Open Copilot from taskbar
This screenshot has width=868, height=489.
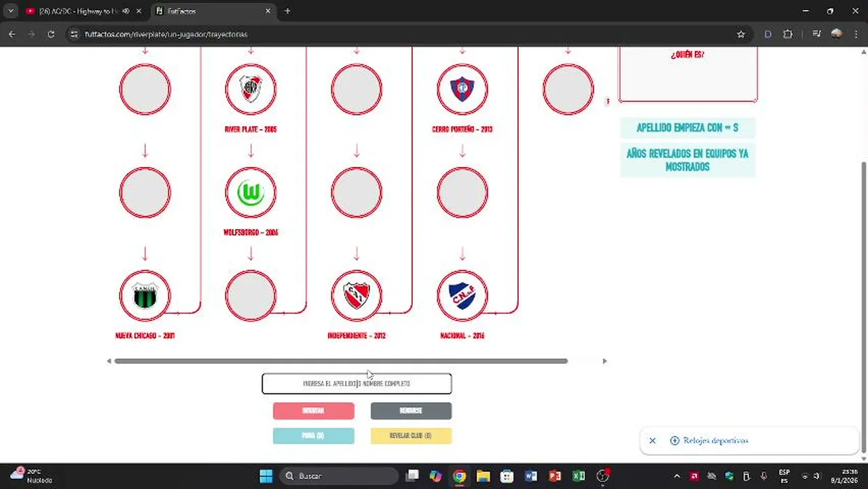coord(435,476)
